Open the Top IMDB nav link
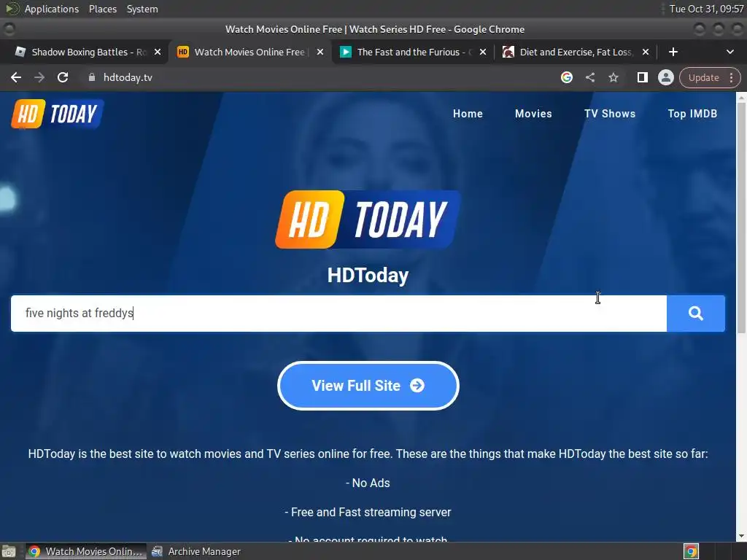The image size is (747, 560). point(692,114)
